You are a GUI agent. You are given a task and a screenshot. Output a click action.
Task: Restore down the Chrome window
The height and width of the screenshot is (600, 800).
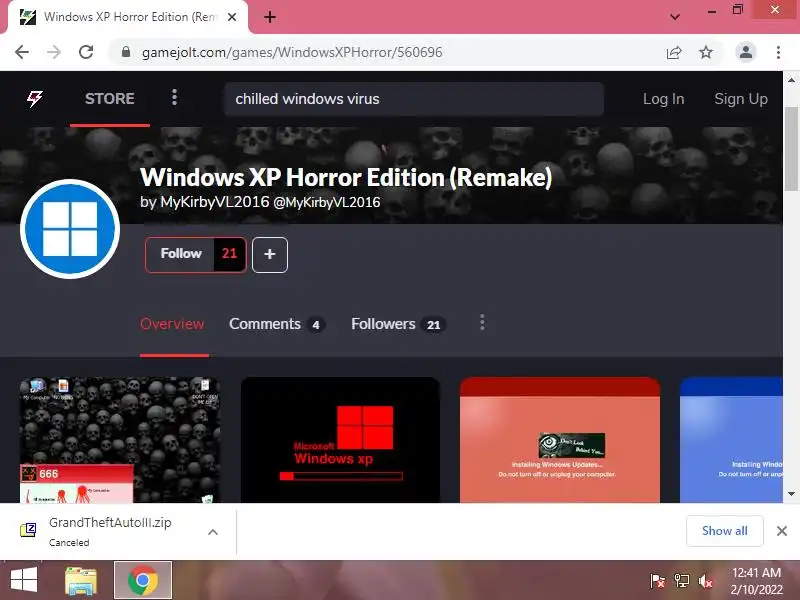click(x=738, y=10)
